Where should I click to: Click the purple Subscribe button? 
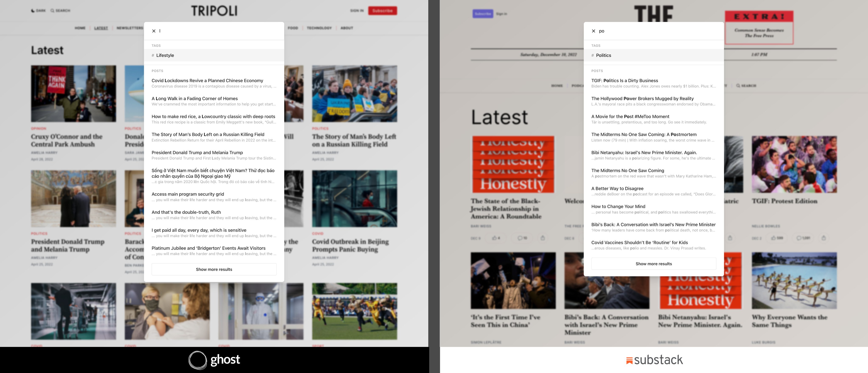click(483, 14)
